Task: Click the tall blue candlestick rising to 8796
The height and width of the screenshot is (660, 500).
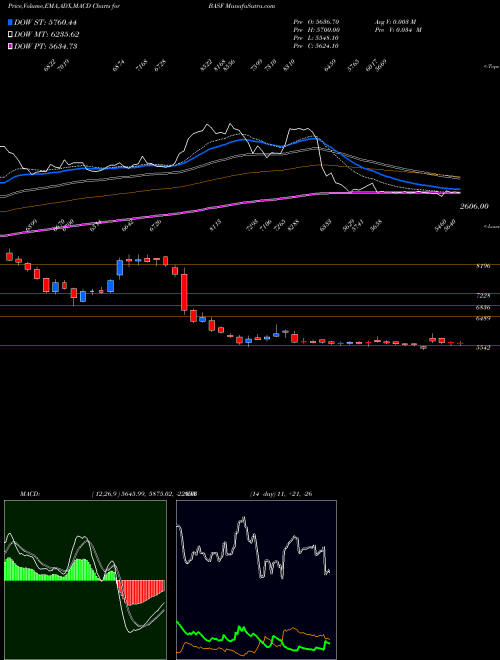Action: [x=120, y=268]
